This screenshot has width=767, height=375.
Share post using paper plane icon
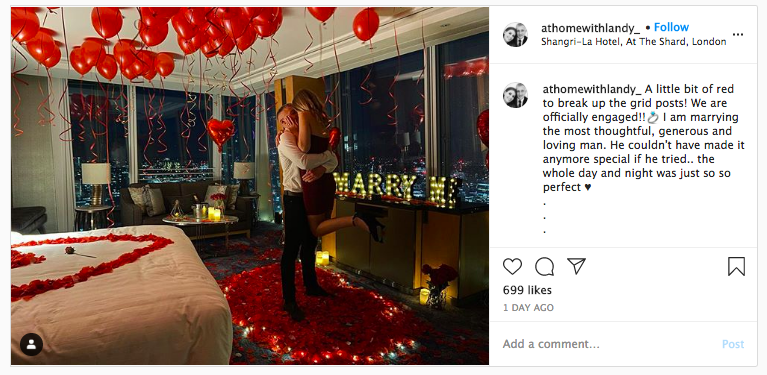coord(576,266)
